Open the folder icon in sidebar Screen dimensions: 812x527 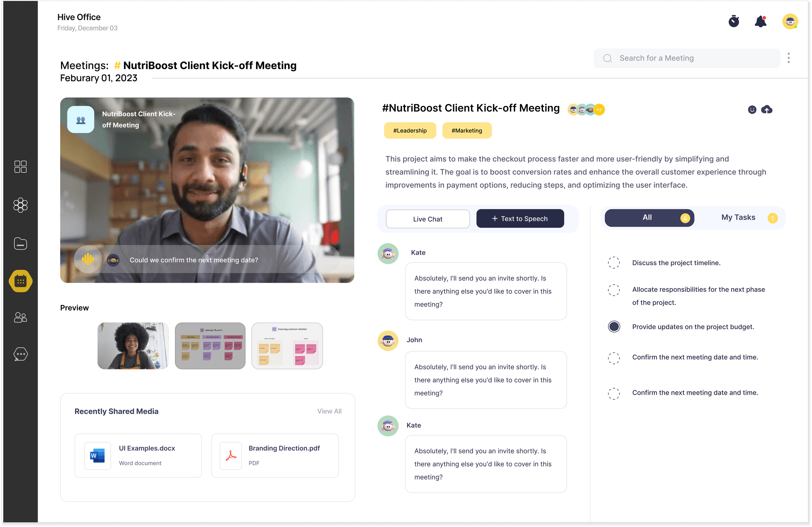tap(20, 244)
